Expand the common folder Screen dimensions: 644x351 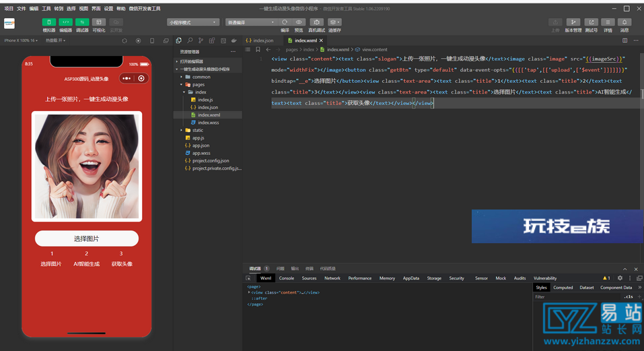click(x=201, y=77)
